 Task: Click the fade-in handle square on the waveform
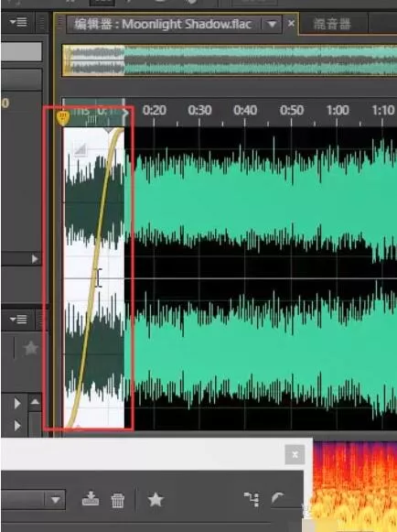(x=80, y=149)
